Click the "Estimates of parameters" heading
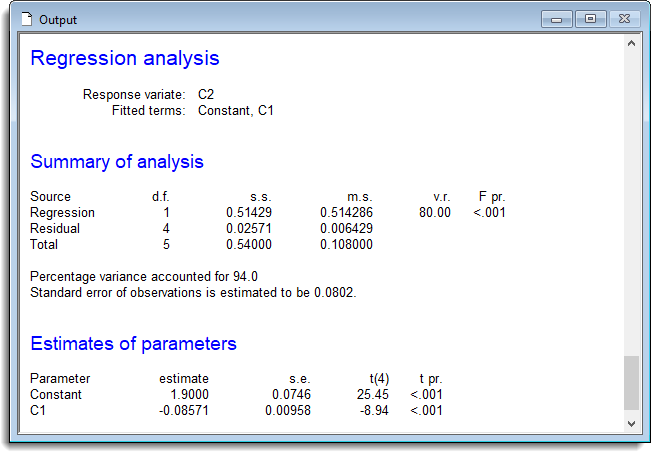The width and height of the screenshot is (651, 452). click(133, 344)
